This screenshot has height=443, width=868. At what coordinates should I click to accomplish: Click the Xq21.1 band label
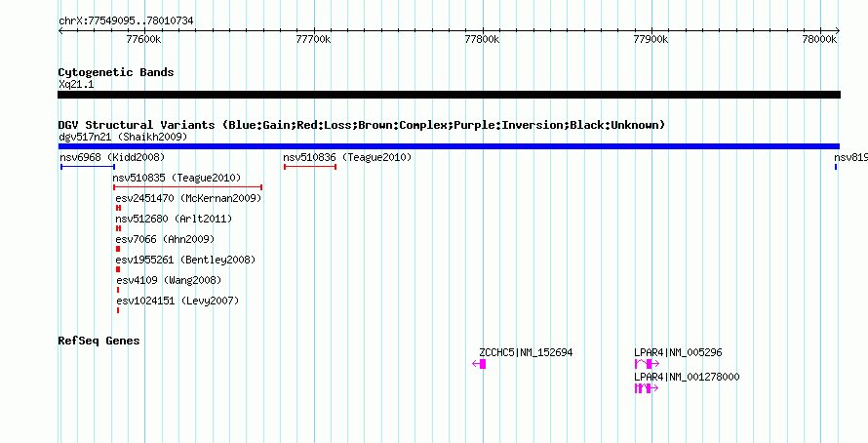coord(76,85)
